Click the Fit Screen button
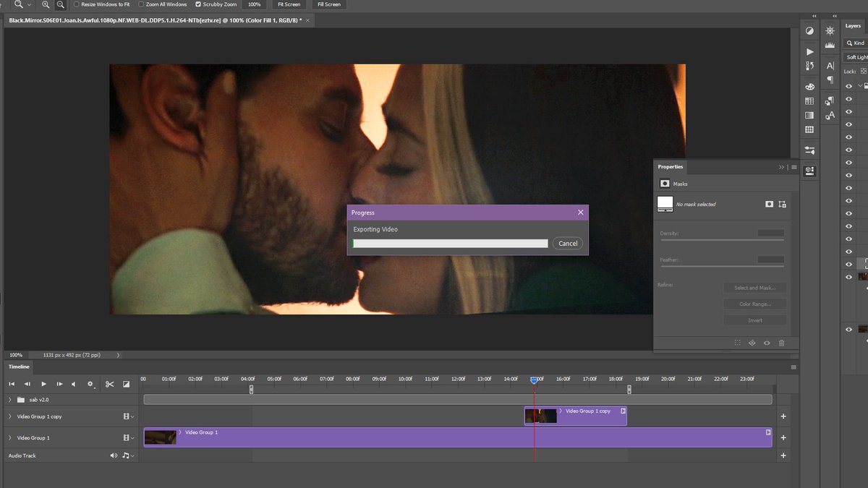The height and width of the screenshot is (488, 868). pyautogui.click(x=288, y=4)
